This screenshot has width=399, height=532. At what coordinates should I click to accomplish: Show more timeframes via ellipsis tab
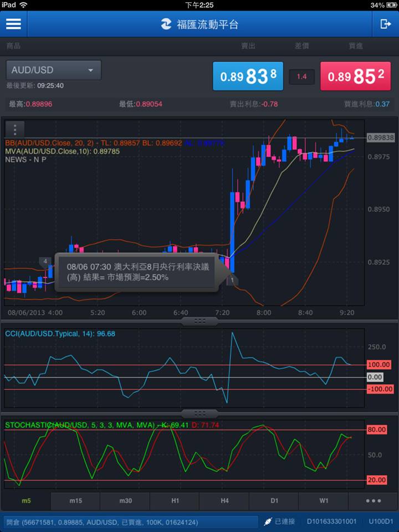pos(373,501)
